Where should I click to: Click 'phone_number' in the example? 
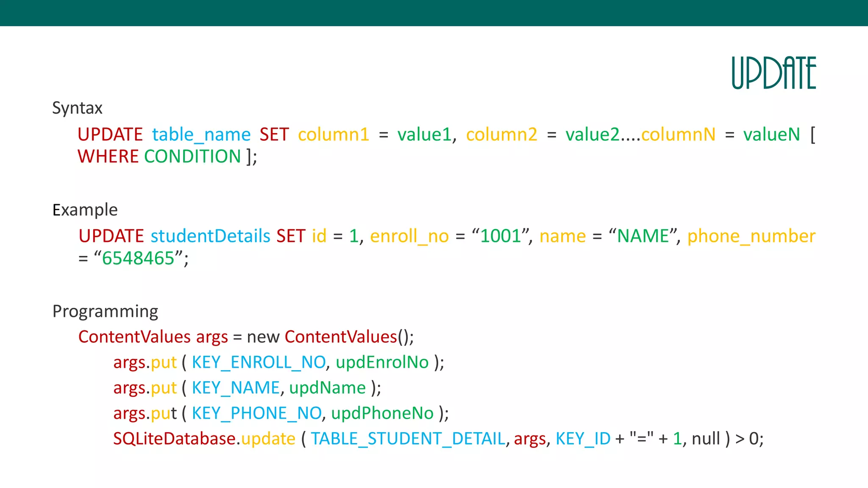[x=751, y=236]
